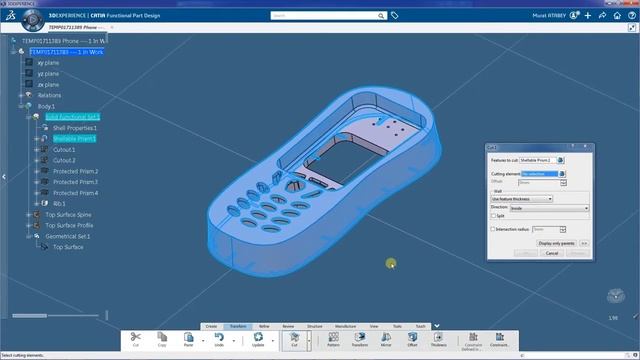Viewport: 640px width, 360px height.
Task: Open the Constraints Defined in dialog tool
Action: tap(473, 337)
